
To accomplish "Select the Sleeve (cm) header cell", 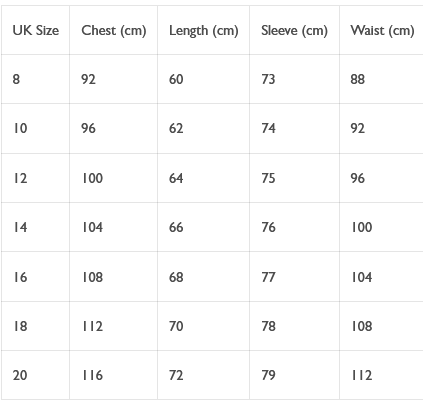I will point(294,30).
